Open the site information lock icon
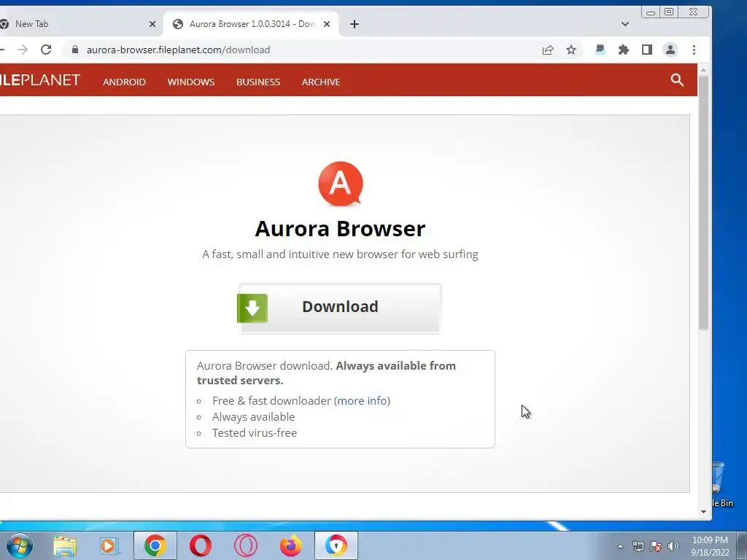The image size is (747, 560). click(x=75, y=50)
